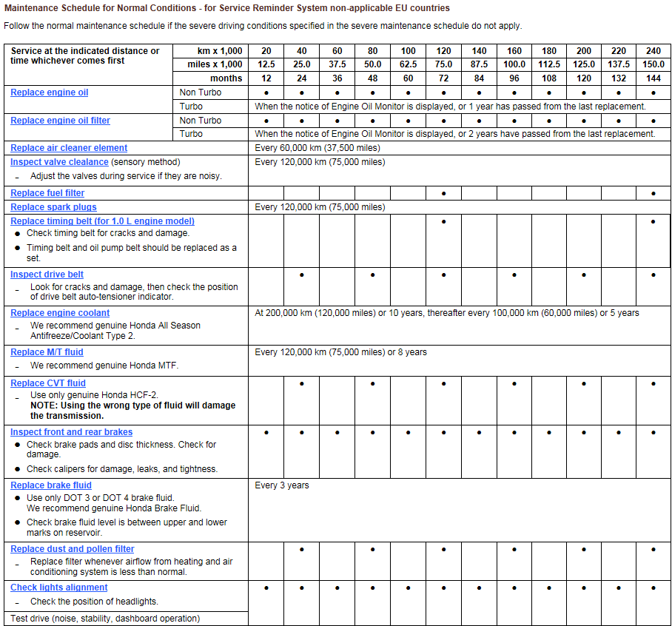Screen dimensions: 672x626
Task: Open the Replace engine coolant link
Action: [x=60, y=313]
